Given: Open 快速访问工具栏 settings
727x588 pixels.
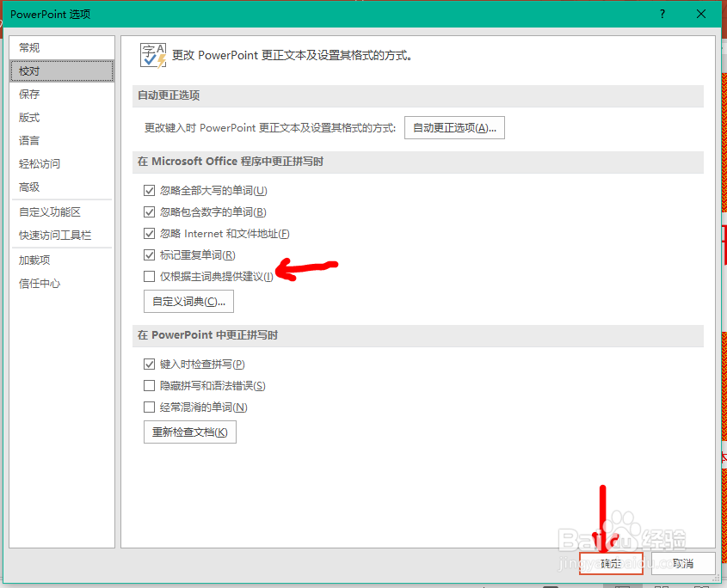Looking at the screenshot, I should pyautogui.click(x=62, y=235).
